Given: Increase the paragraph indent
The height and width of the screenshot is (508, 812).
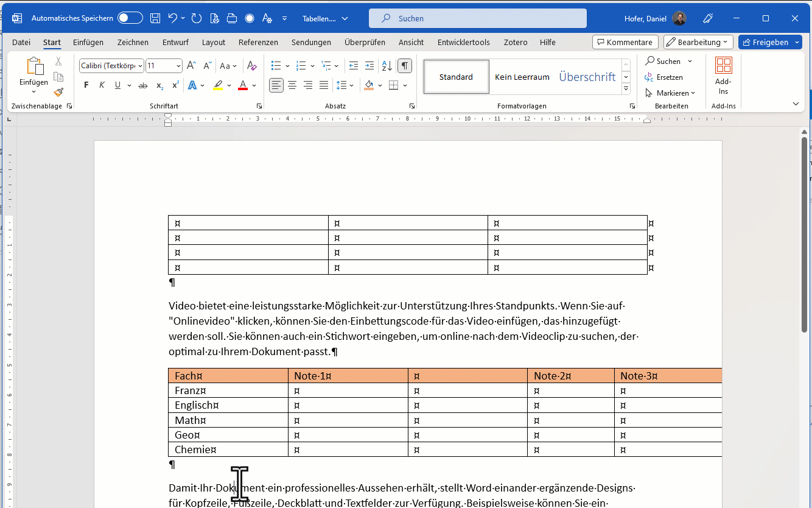Looking at the screenshot, I should coord(369,66).
